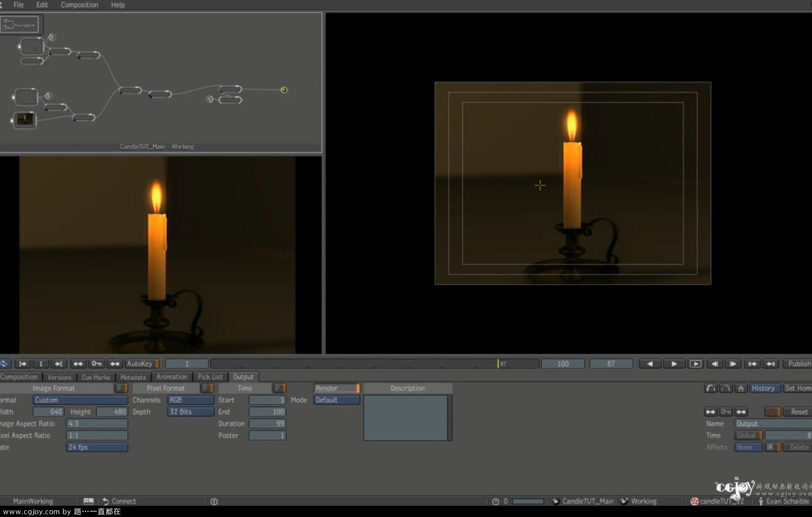Jump to next cue mark left of Publish
The image size is (812, 517).
coord(771,364)
